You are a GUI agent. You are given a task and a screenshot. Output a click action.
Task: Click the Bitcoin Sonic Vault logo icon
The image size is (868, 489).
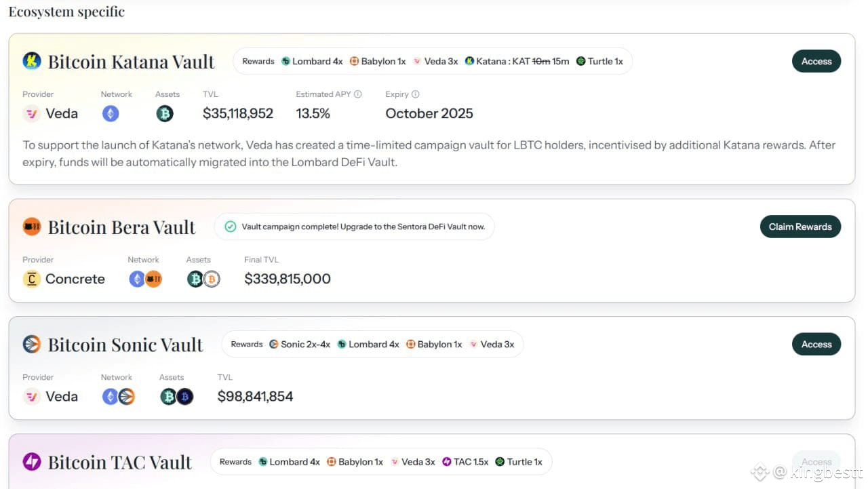pyautogui.click(x=32, y=344)
